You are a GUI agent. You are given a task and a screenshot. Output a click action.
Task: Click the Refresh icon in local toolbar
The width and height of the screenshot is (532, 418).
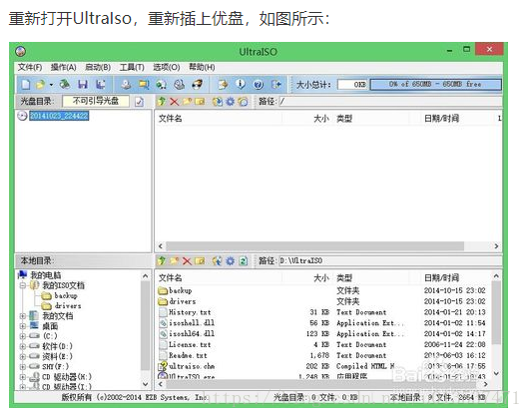[244, 260]
